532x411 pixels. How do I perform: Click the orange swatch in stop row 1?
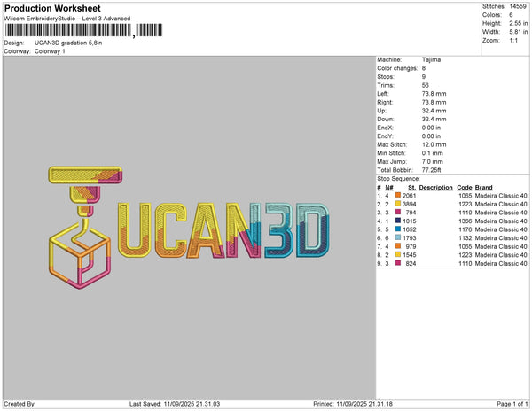398,195
